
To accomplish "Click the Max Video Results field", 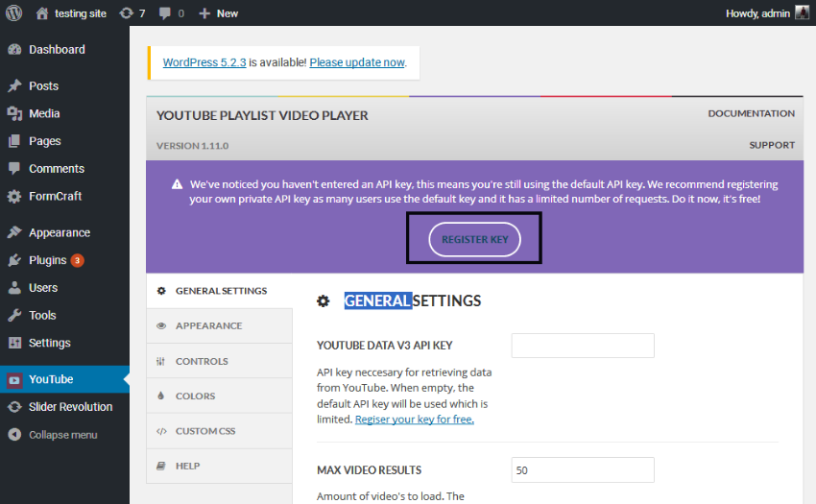I will (x=583, y=470).
